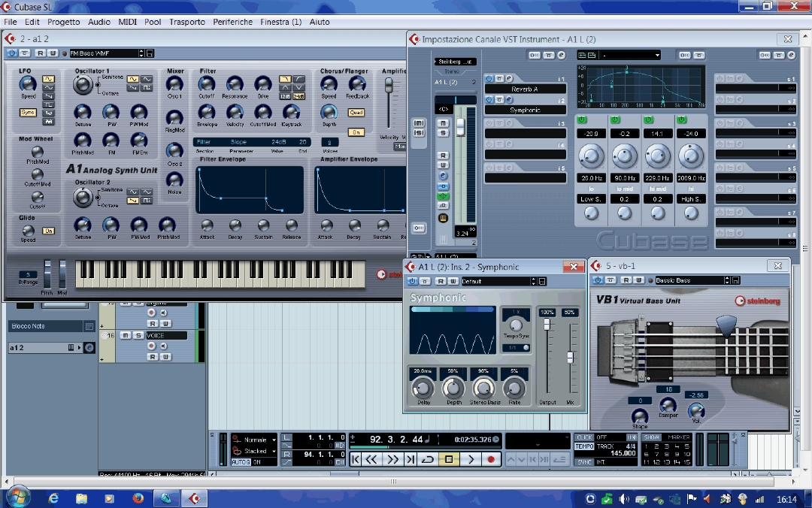Open the File menu

(x=11, y=22)
